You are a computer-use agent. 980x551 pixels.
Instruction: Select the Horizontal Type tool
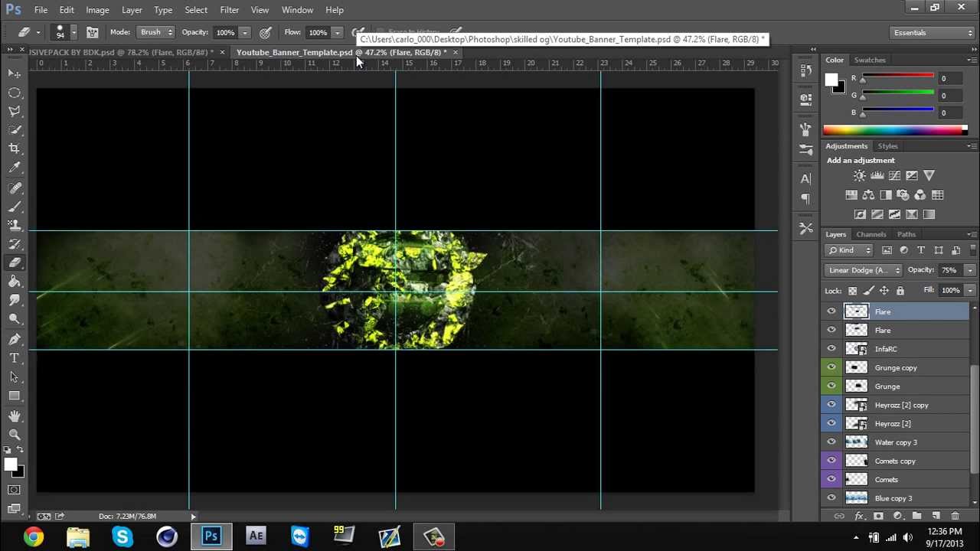15,358
